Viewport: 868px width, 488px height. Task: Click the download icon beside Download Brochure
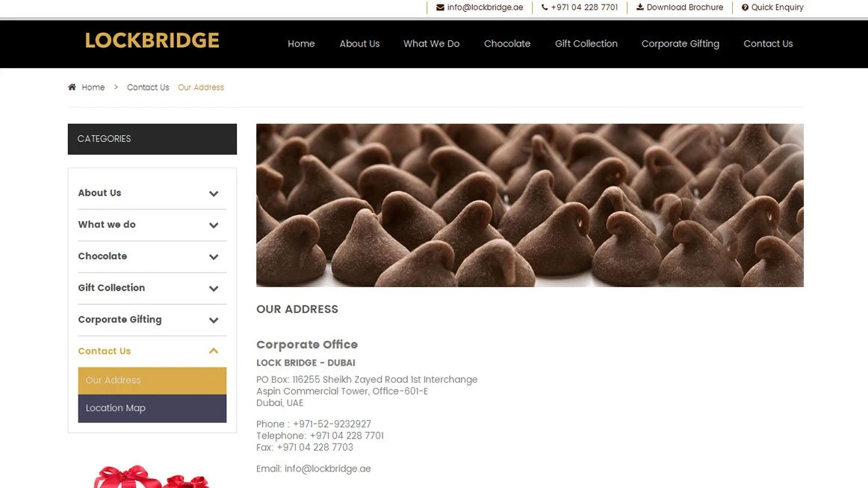pos(640,7)
